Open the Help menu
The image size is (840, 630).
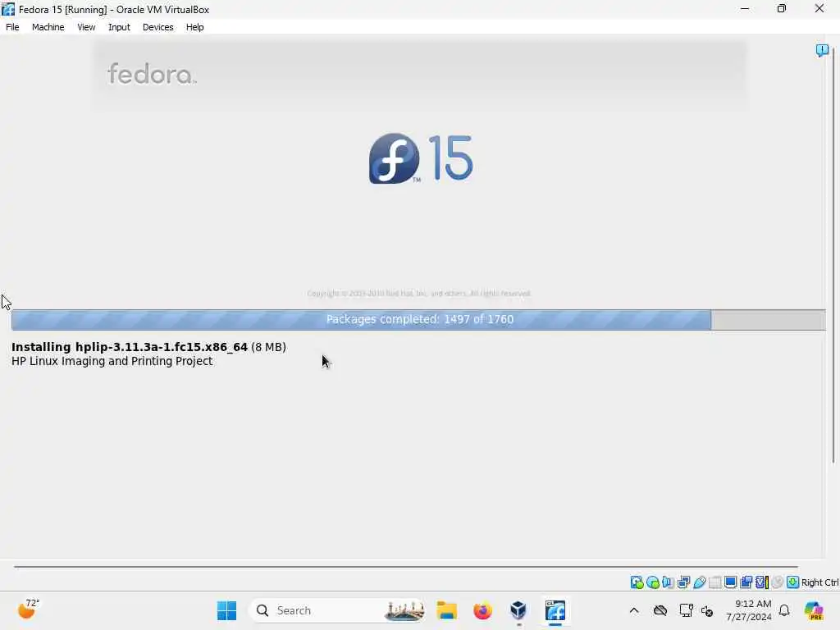click(x=195, y=27)
